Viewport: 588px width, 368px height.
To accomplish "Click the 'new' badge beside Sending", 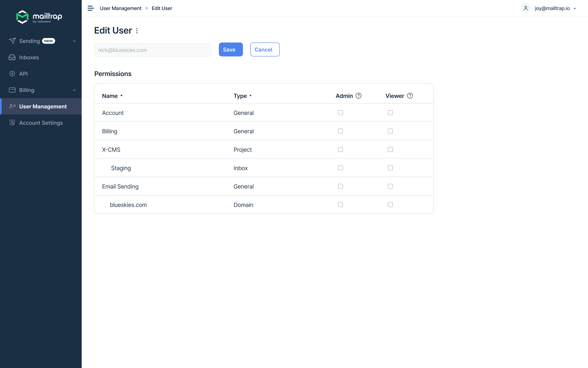I will click(49, 41).
